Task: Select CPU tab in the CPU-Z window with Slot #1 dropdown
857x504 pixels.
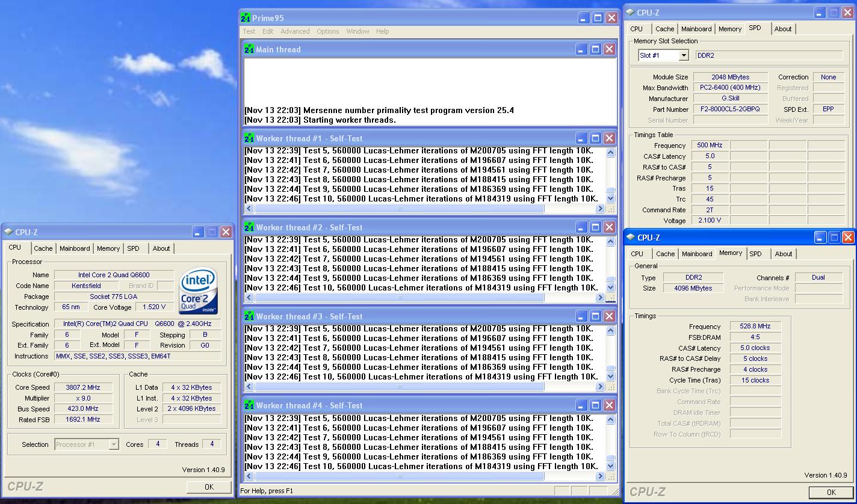Action: (x=637, y=29)
